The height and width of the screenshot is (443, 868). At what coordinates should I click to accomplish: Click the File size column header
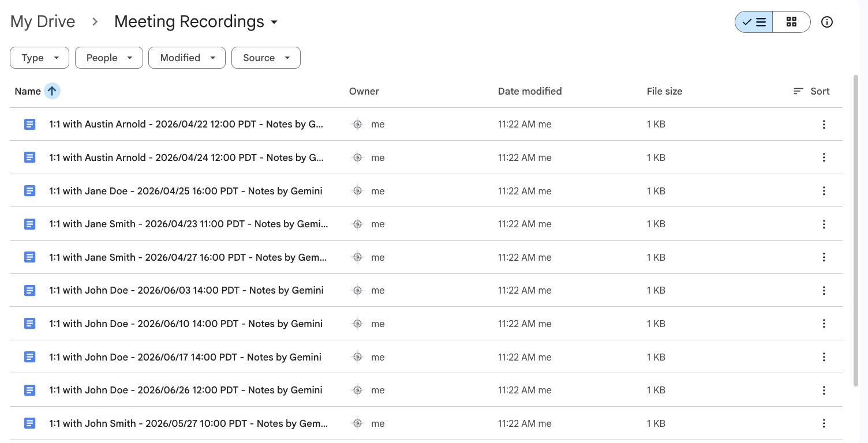(664, 91)
